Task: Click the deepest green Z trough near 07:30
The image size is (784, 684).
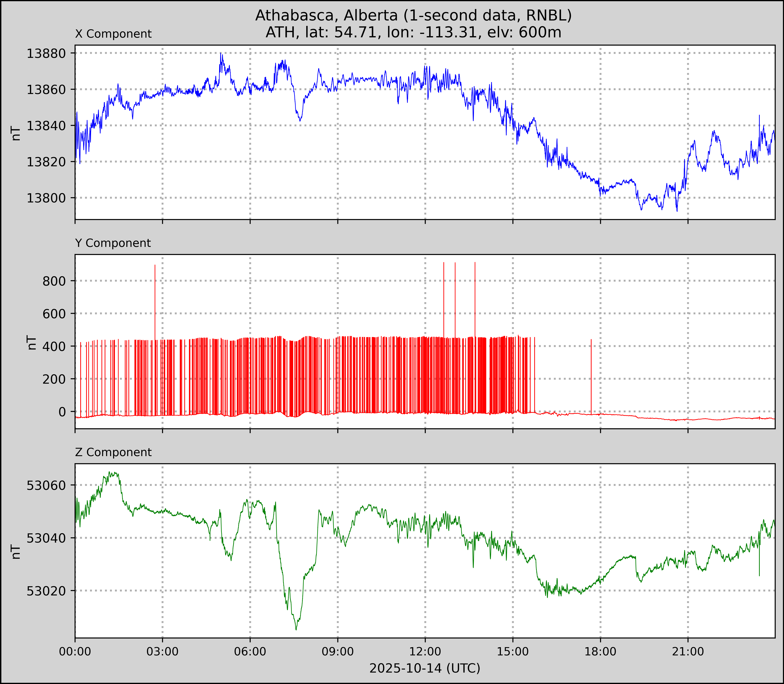Action: coord(296,629)
